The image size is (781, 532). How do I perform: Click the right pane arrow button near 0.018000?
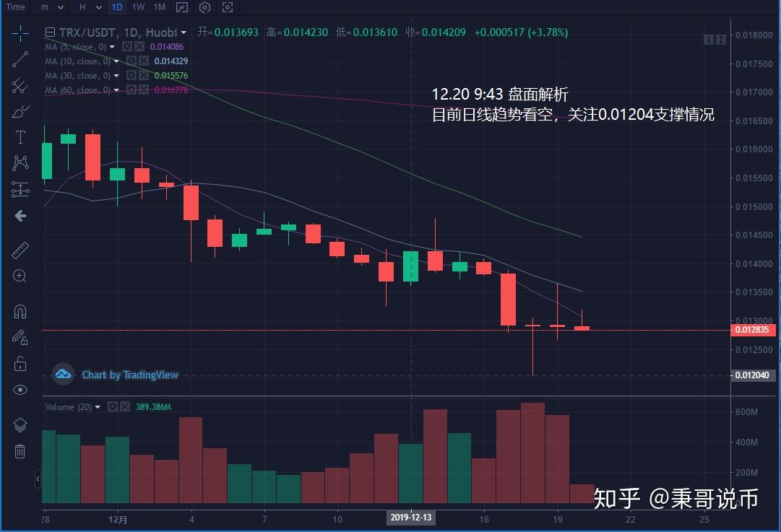pos(721,39)
